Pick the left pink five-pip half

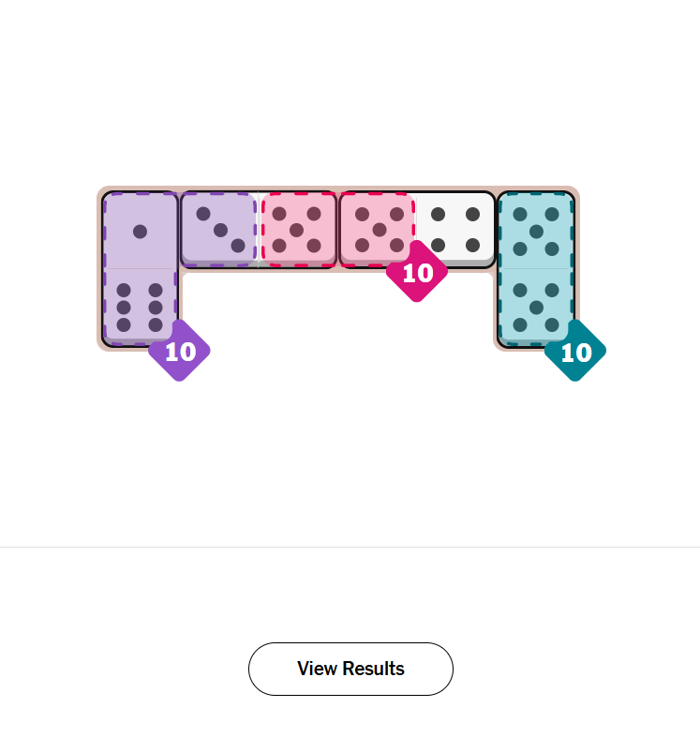[x=297, y=230]
